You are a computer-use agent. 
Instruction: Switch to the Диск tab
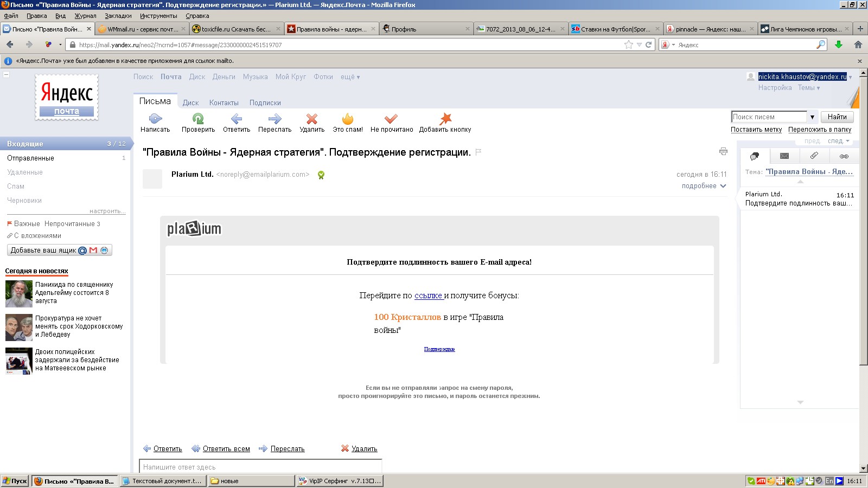(x=190, y=102)
